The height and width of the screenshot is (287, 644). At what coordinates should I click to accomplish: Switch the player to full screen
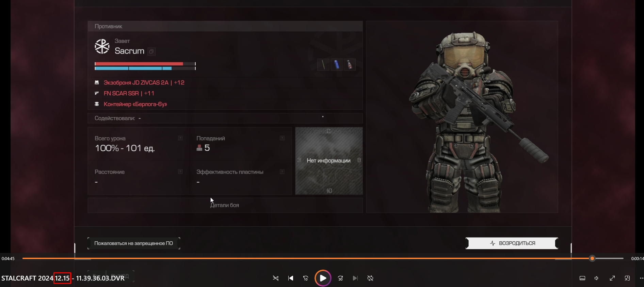(x=612, y=278)
